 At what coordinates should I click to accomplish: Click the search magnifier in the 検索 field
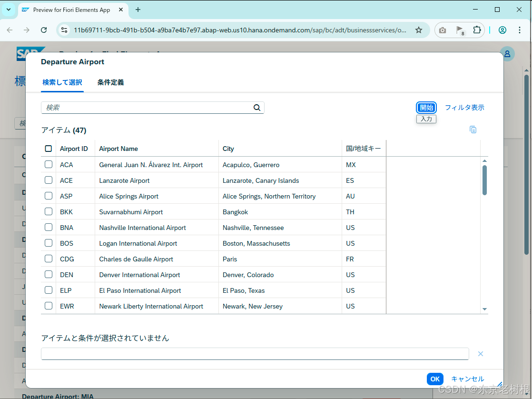tap(257, 108)
